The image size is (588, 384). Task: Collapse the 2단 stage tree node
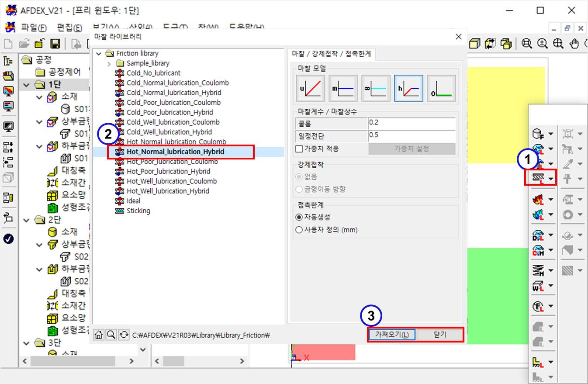pyautogui.click(x=27, y=219)
